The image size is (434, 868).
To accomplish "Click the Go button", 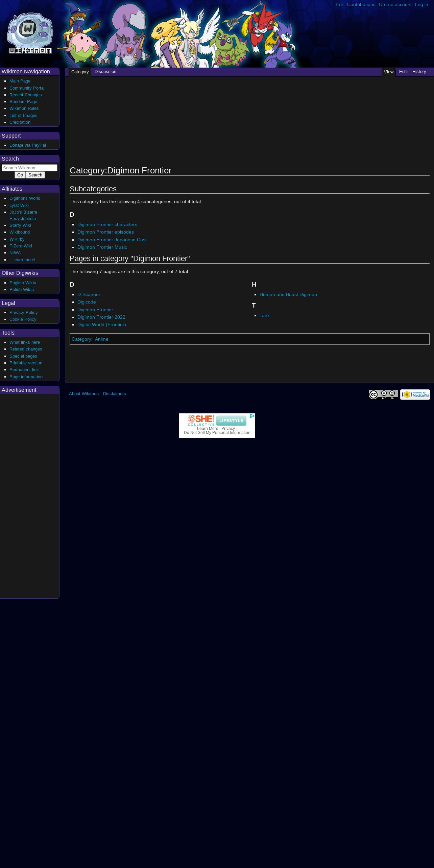I will coord(20,175).
